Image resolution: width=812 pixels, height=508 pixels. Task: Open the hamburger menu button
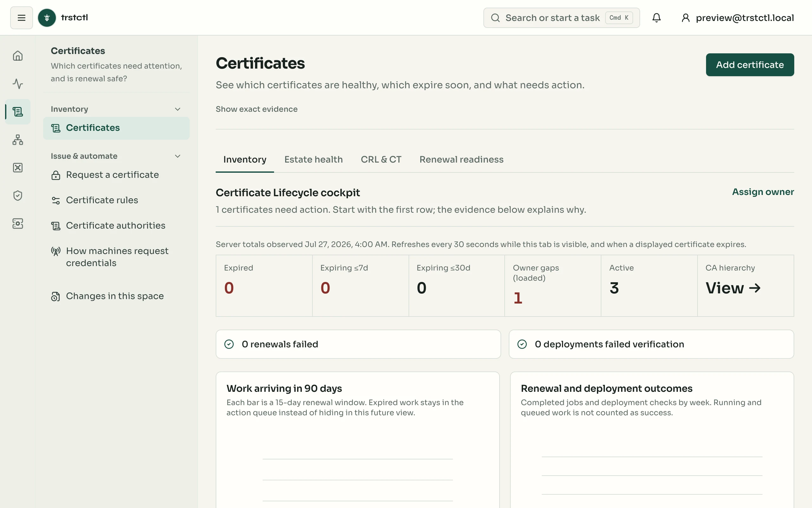(x=22, y=17)
